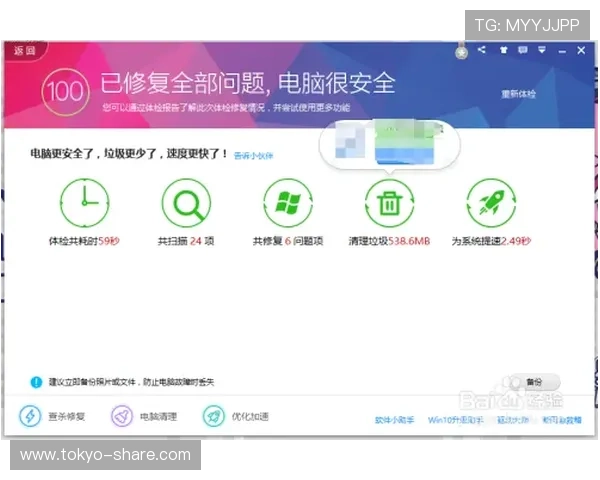
Task: Click the headline 已修复全部问题, 电脑很安全
Action: point(248,83)
